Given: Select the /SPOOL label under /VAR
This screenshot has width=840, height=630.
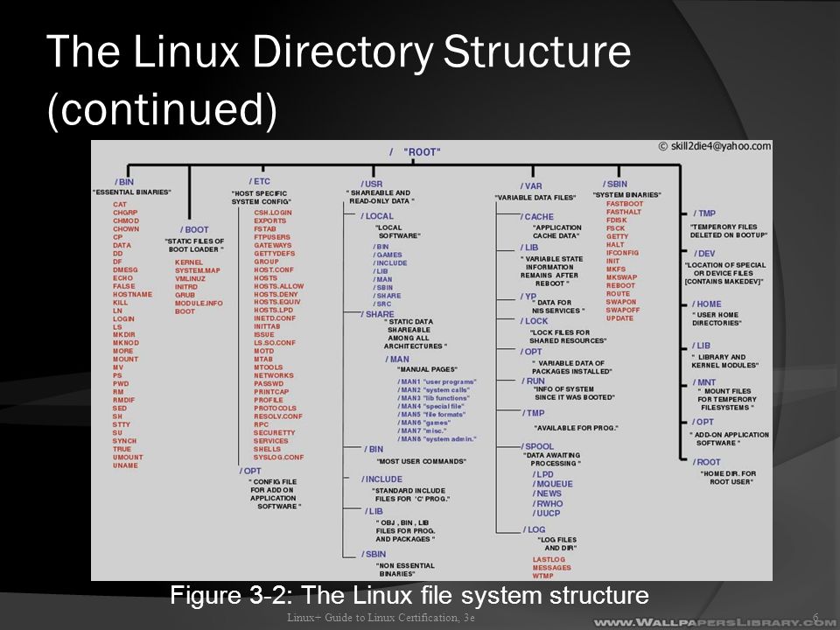Looking at the screenshot, I should coord(537,446).
